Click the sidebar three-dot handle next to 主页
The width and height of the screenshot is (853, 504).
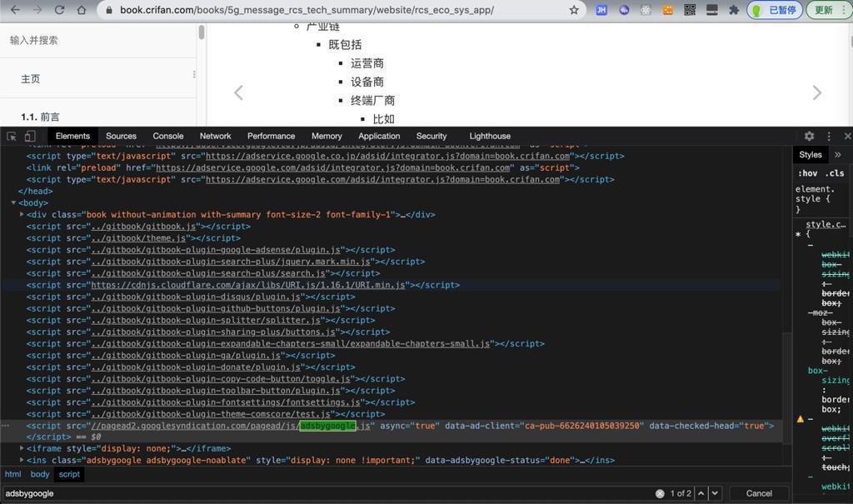194,75
